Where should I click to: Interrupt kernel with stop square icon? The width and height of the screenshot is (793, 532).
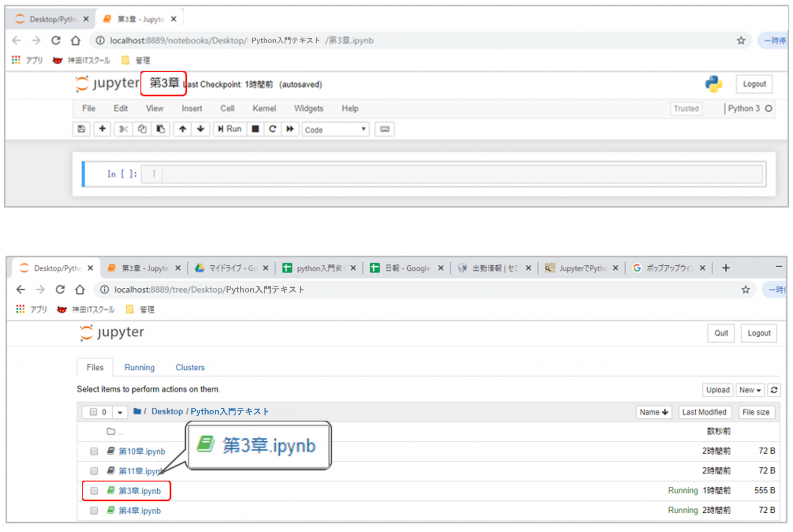pyautogui.click(x=255, y=129)
